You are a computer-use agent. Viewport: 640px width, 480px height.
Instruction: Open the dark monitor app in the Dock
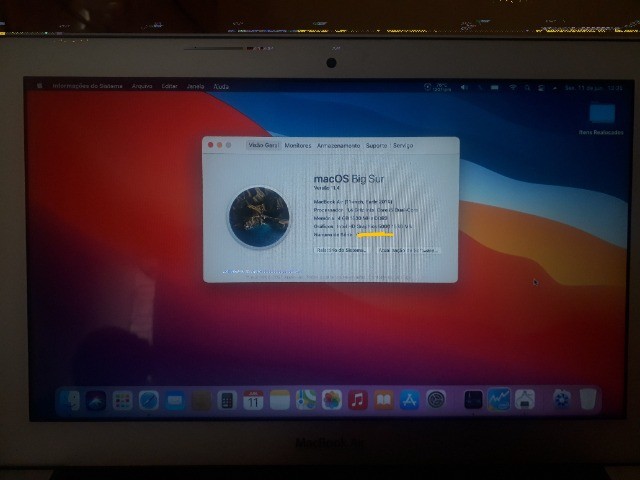point(473,400)
